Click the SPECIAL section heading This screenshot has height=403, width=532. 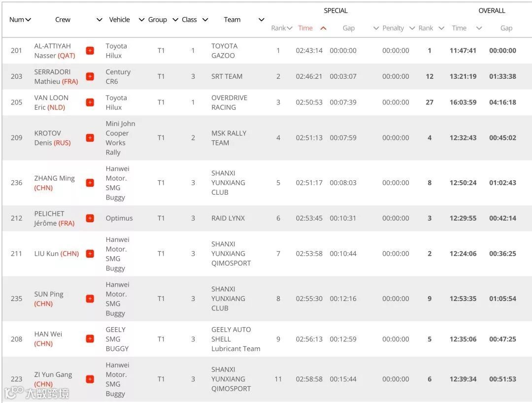point(335,10)
